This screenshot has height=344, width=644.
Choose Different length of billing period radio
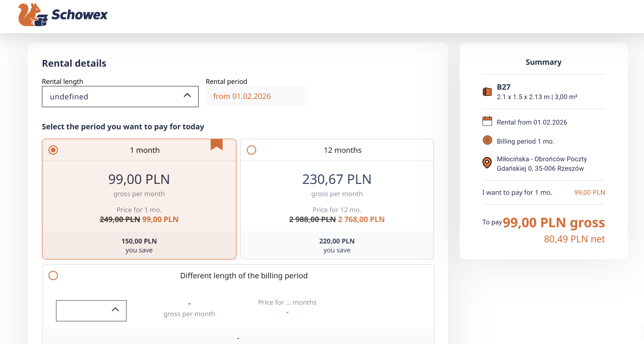pyautogui.click(x=53, y=275)
